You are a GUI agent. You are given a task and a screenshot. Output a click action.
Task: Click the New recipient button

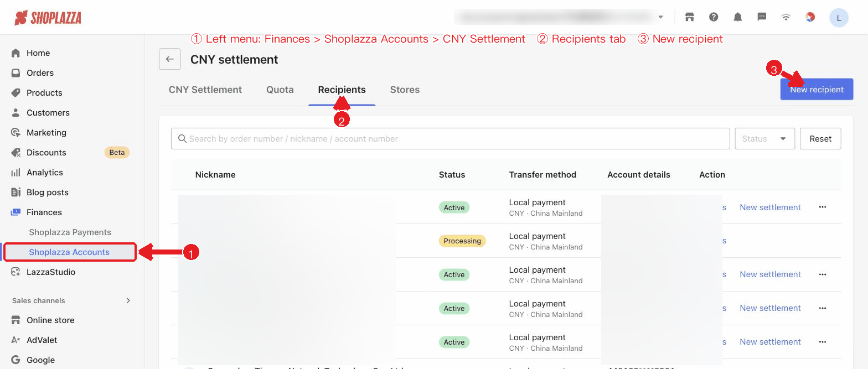pos(817,89)
